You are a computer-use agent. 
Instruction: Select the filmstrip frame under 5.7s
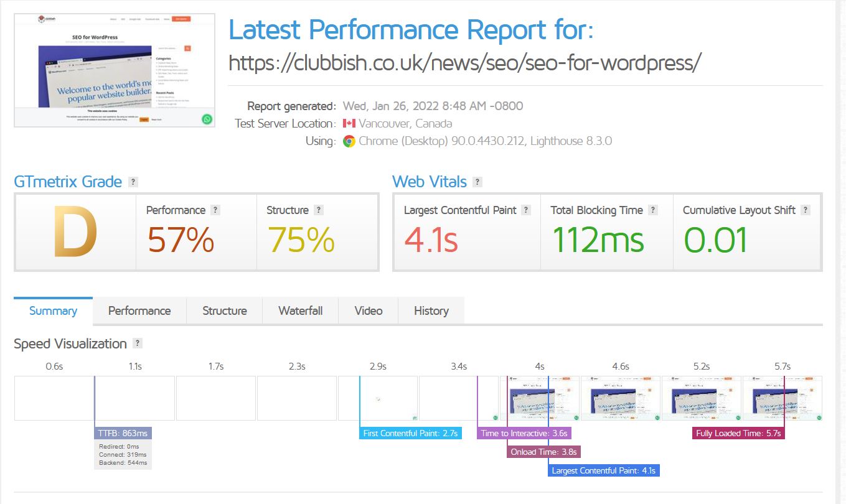pos(783,398)
